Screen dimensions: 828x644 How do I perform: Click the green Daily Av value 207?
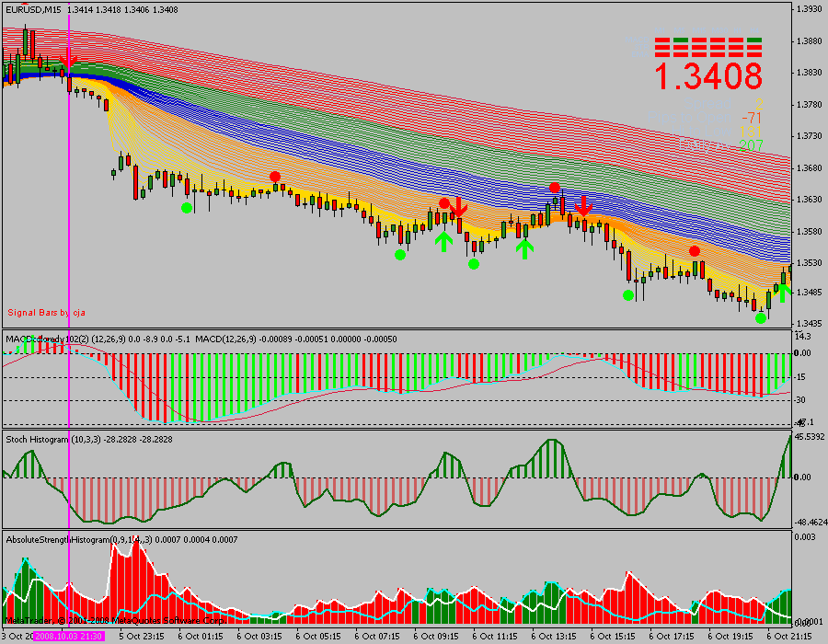(751, 144)
